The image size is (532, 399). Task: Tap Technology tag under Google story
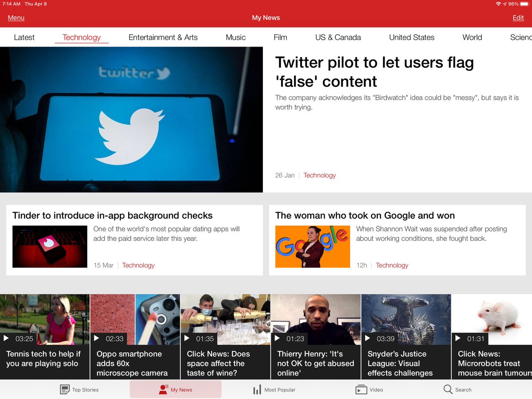click(392, 265)
